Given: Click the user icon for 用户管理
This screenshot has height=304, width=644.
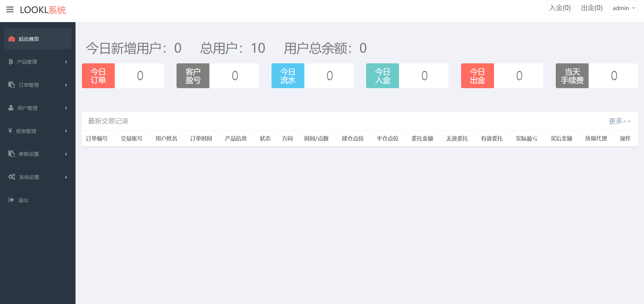Looking at the screenshot, I should point(11,108).
